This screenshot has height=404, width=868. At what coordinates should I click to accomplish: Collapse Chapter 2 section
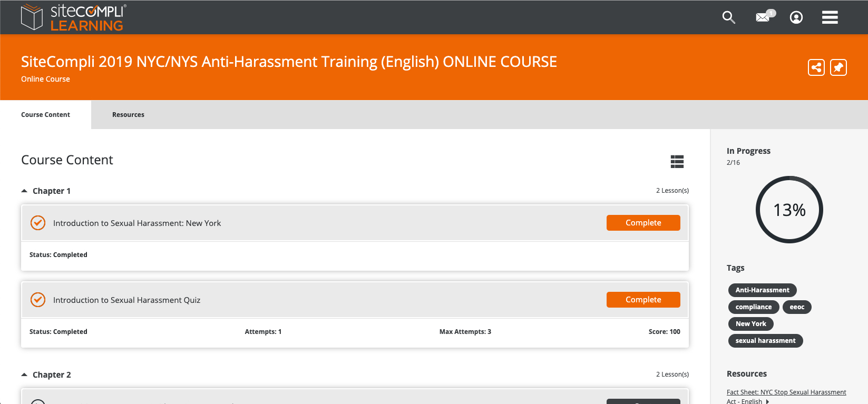pyautogui.click(x=24, y=375)
